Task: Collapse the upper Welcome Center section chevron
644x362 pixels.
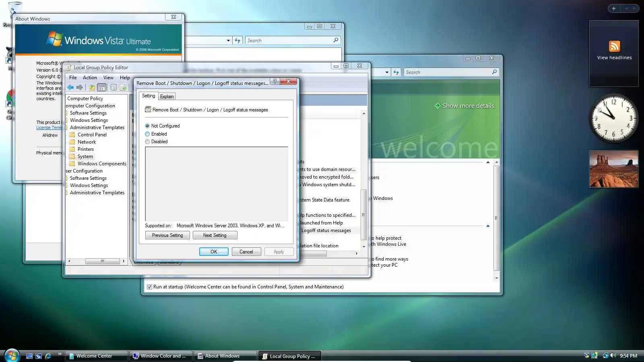Action: [x=488, y=162]
